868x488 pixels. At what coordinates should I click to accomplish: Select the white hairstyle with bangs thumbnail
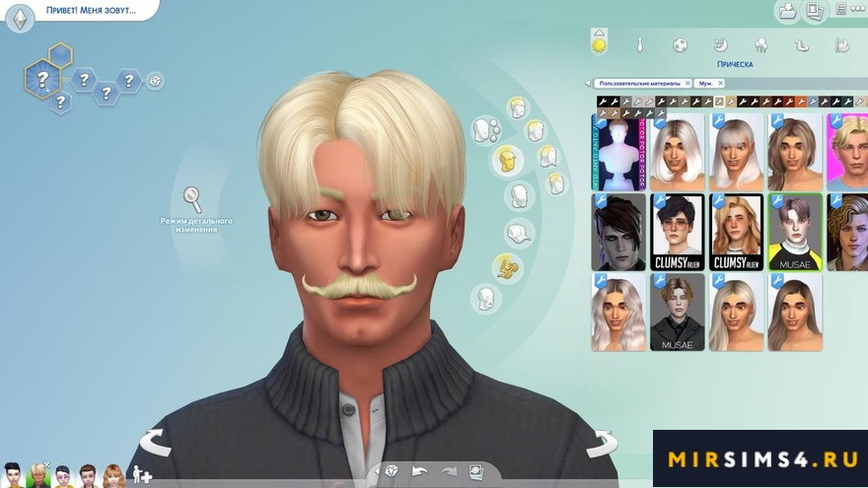(x=736, y=153)
